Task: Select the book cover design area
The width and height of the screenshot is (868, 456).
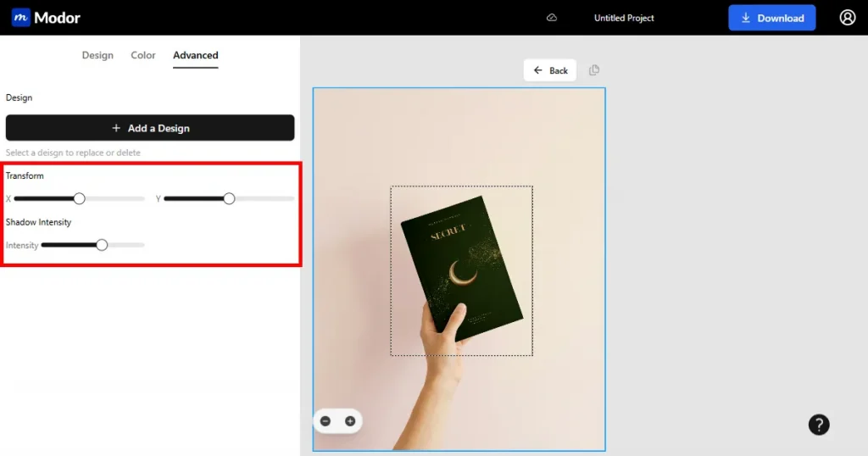Action: 462,270
